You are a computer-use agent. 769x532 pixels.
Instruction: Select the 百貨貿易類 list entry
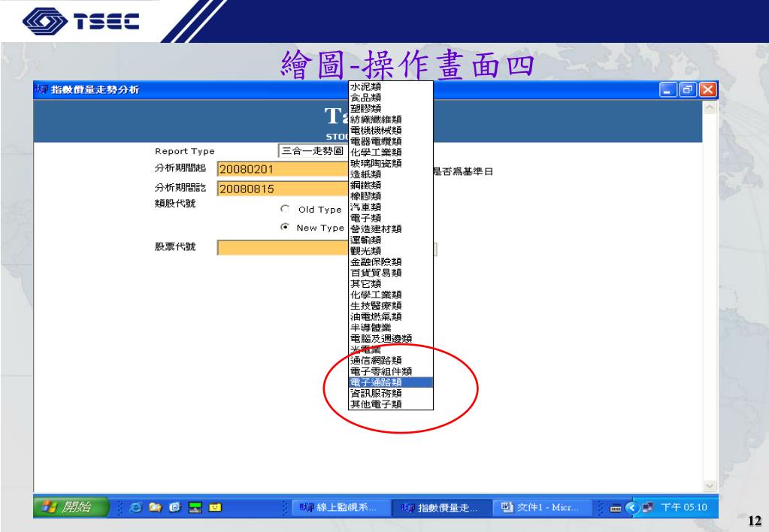tap(390, 273)
